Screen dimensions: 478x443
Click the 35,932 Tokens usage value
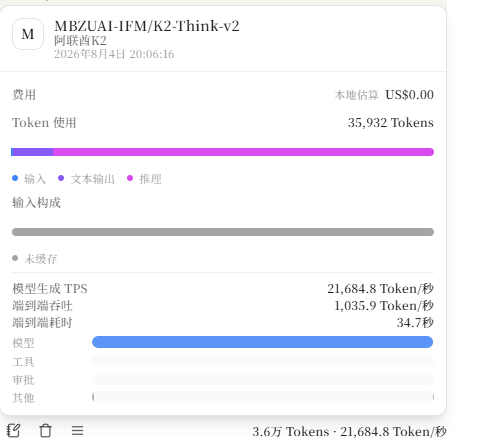click(391, 123)
